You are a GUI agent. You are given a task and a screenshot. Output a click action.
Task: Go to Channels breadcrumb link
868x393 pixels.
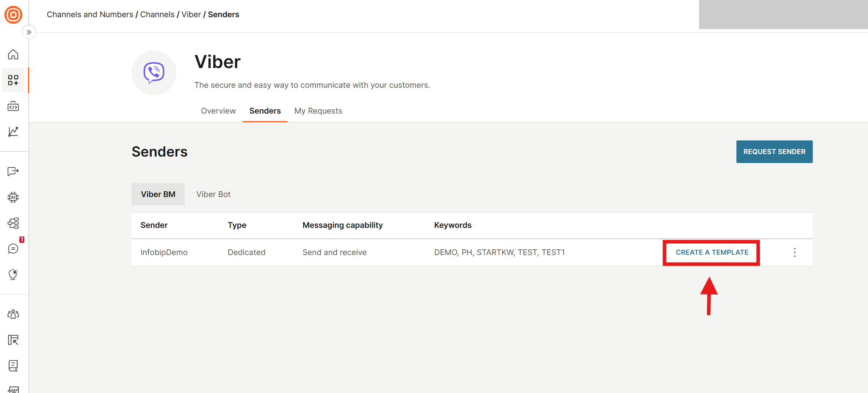pyautogui.click(x=157, y=14)
